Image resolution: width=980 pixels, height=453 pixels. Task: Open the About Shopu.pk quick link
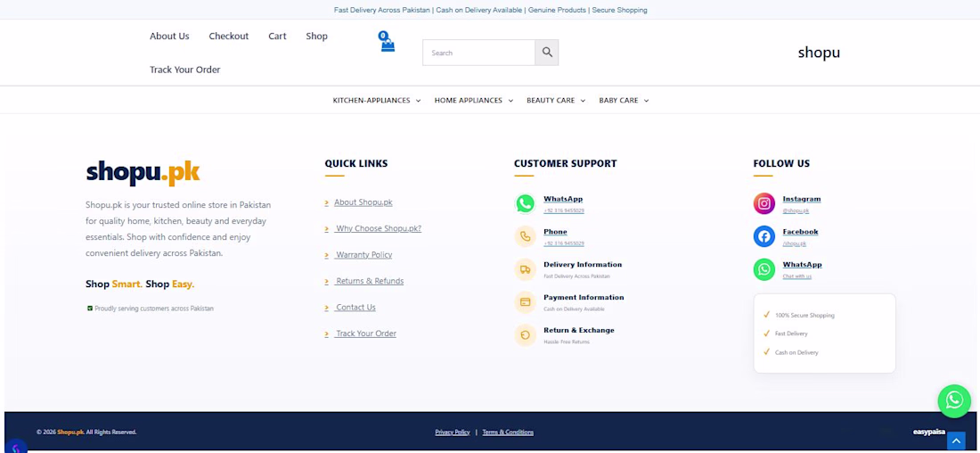pos(363,202)
